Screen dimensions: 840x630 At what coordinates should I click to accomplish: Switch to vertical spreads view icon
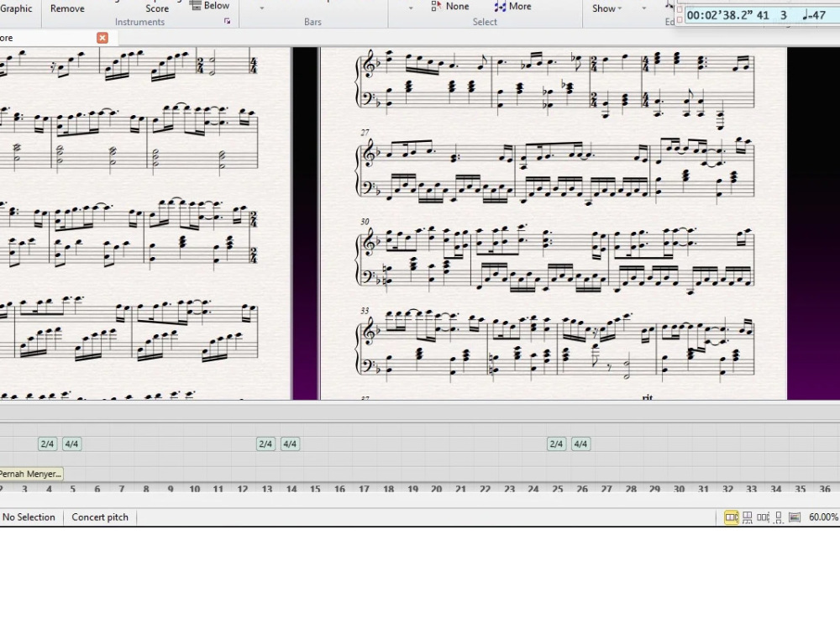pos(748,517)
